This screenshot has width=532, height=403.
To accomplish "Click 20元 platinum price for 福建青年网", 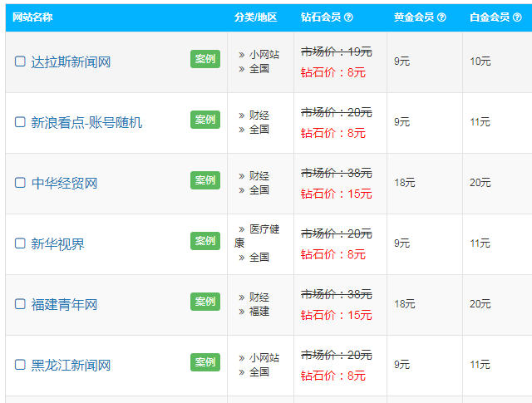I will click(480, 304).
